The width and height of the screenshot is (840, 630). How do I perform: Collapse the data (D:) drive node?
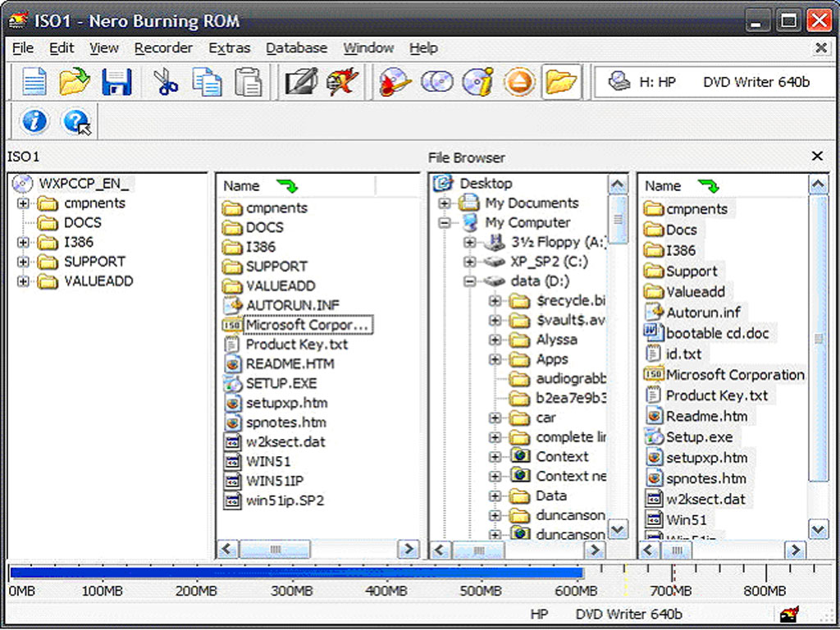[x=470, y=281]
